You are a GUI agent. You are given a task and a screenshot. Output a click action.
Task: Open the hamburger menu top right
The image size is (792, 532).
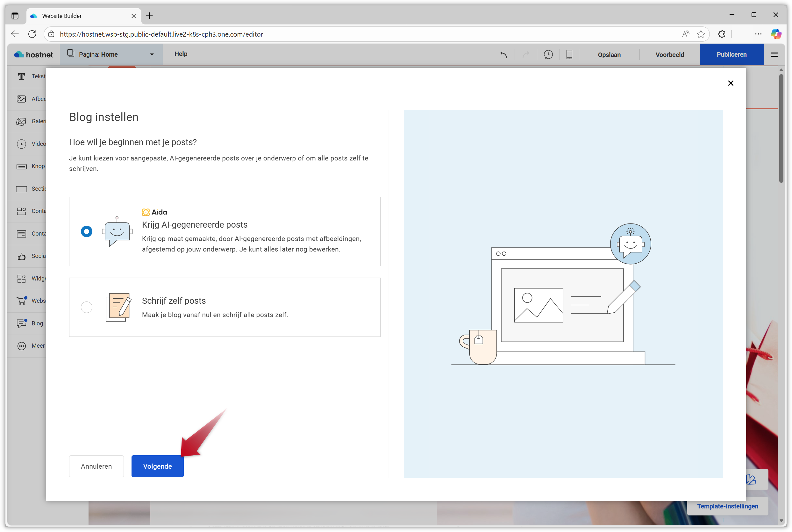pos(774,54)
